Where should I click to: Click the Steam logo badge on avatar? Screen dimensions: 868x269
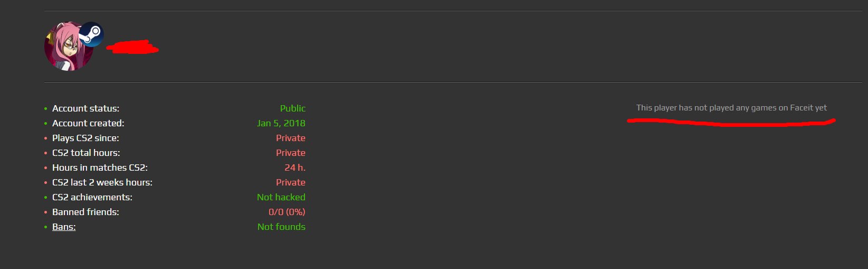pyautogui.click(x=91, y=34)
